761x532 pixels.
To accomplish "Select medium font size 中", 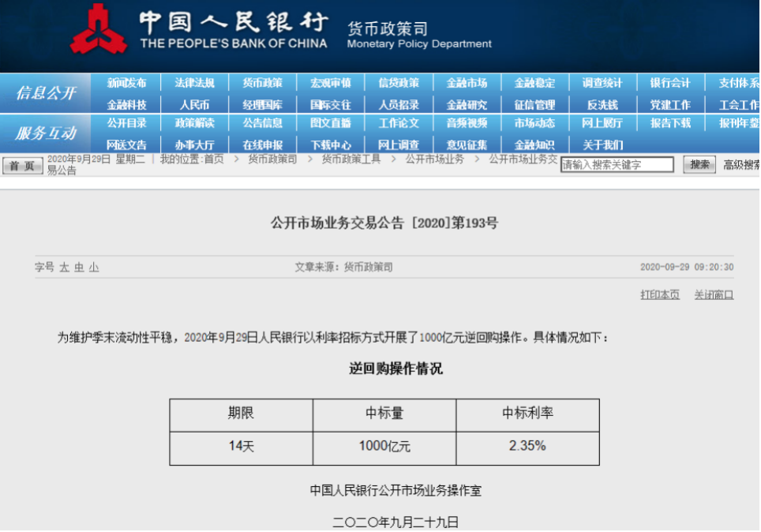I will (79, 268).
